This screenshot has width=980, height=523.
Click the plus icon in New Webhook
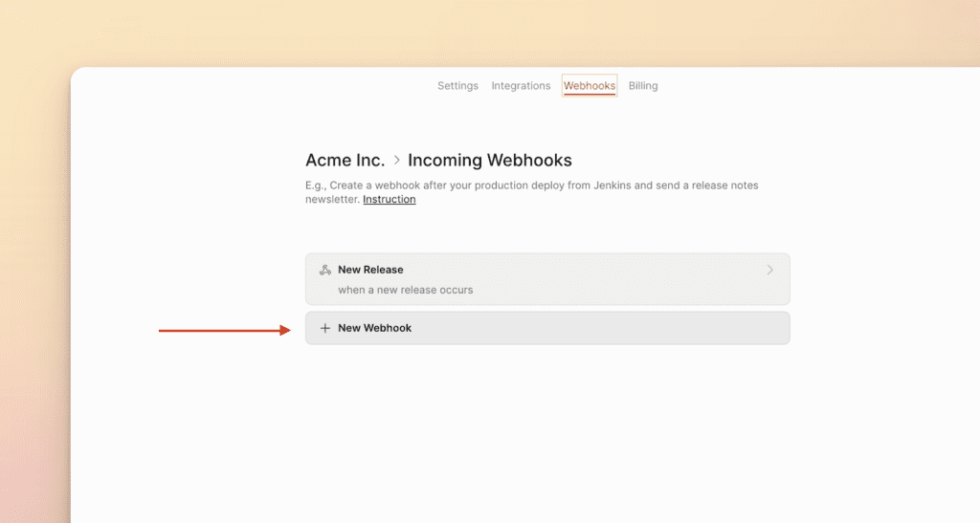pyautogui.click(x=324, y=328)
